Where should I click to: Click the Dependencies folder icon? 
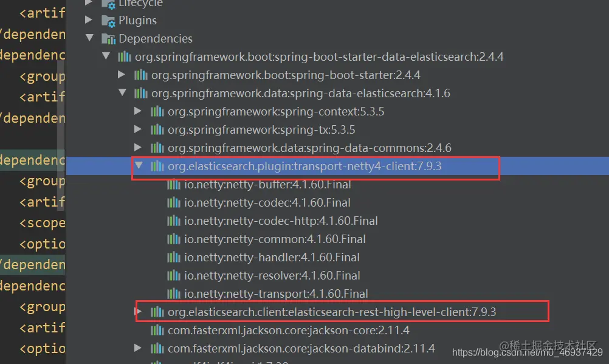108,39
